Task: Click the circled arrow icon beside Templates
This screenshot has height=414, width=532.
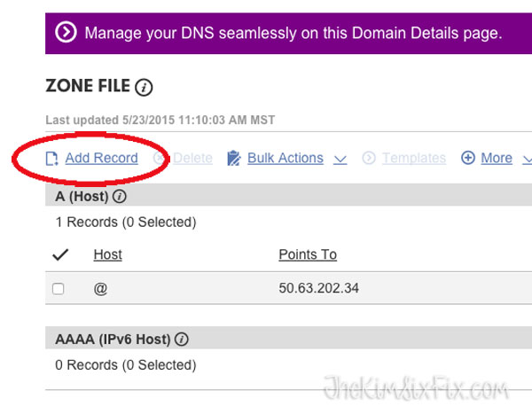Action: tap(370, 159)
